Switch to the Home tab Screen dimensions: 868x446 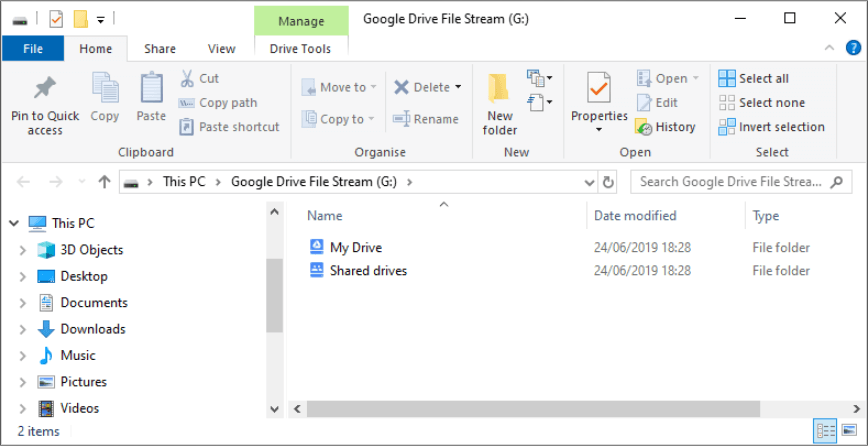[x=96, y=49]
